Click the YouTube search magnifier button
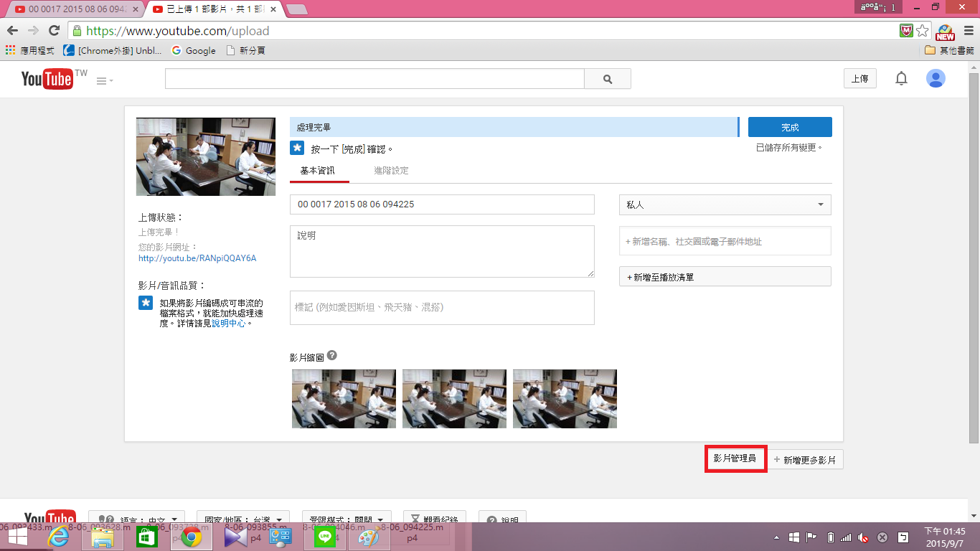Viewport: 980px width, 551px height. [607, 79]
